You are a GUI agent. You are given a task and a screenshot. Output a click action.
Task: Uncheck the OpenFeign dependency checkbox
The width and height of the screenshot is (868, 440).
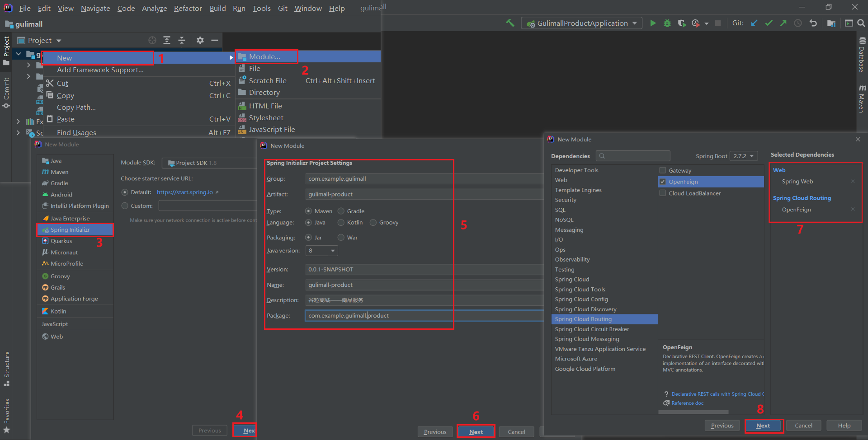663,182
